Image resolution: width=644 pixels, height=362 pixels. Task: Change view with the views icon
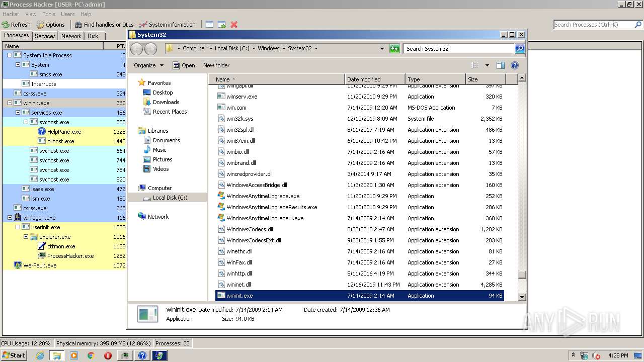pos(475,65)
